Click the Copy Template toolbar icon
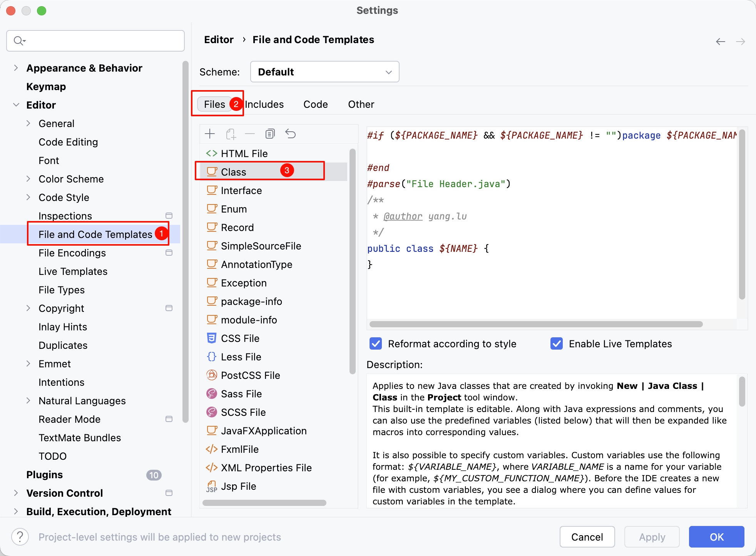This screenshot has width=756, height=556. click(x=270, y=134)
